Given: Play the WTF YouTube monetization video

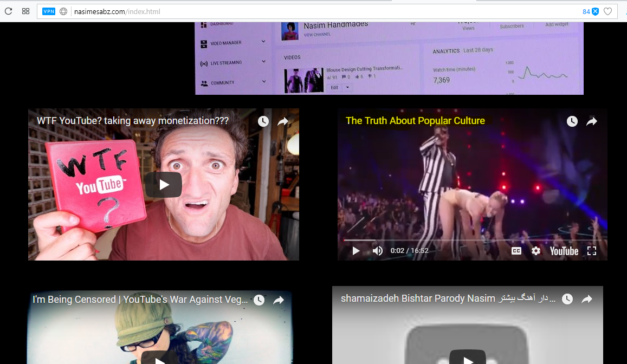Looking at the screenshot, I should 164,185.
